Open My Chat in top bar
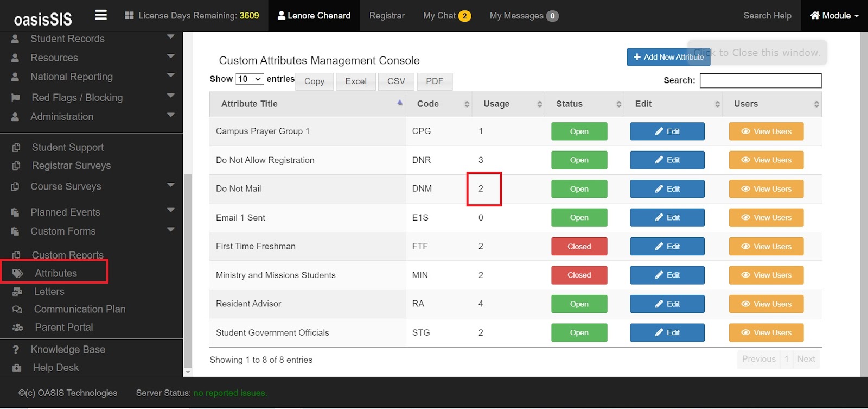The width and height of the screenshot is (868, 409). pos(447,16)
